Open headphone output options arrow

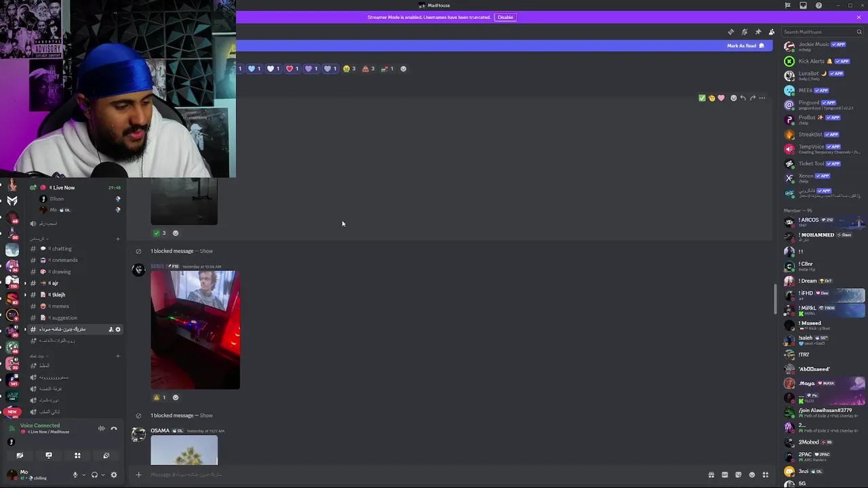tap(102, 475)
